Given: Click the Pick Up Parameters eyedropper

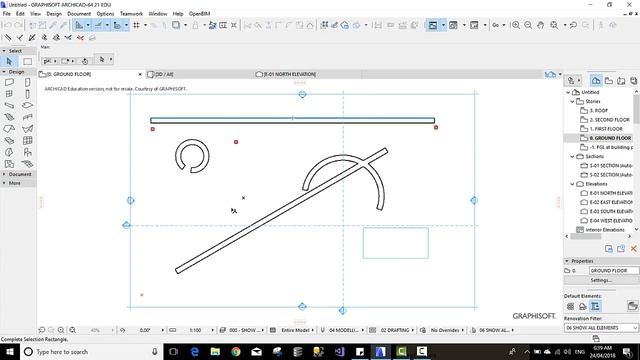Looking at the screenshot, I should click(x=53, y=25).
